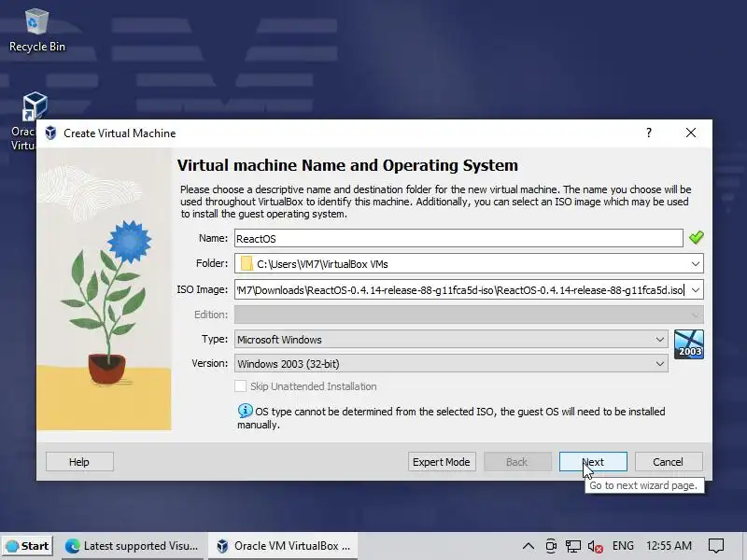Open the Version dropdown showing Windows 2003 (32-bit)
The width and height of the screenshot is (747, 560).
(x=451, y=363)
